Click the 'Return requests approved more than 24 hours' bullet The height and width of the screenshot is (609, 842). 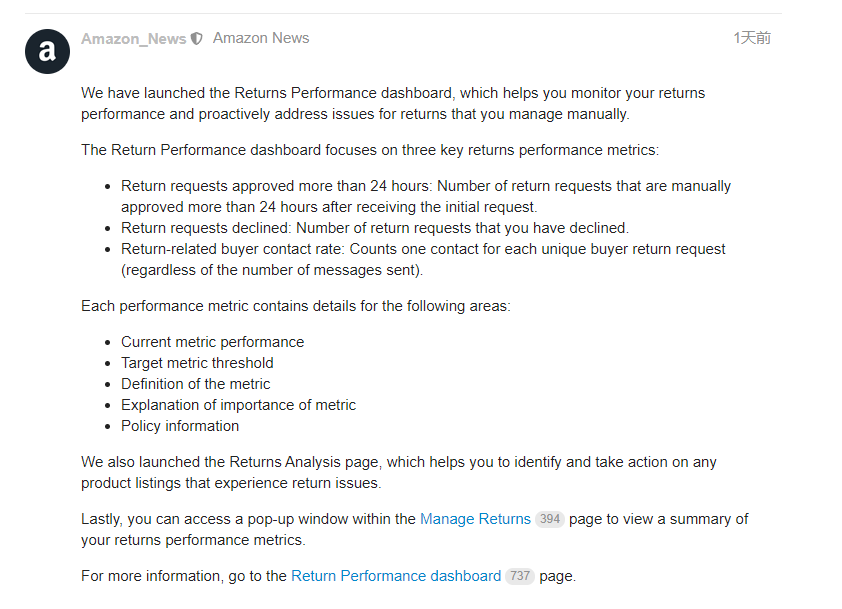point(425,196)
